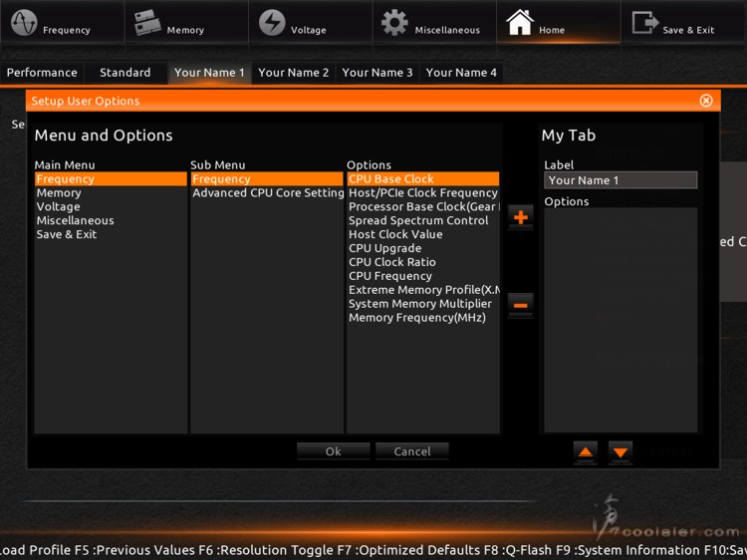Image resolution: width=747 pixels, height=560 pixels.
Task: Switch to the Standard tab
Action: click(125, 73)
